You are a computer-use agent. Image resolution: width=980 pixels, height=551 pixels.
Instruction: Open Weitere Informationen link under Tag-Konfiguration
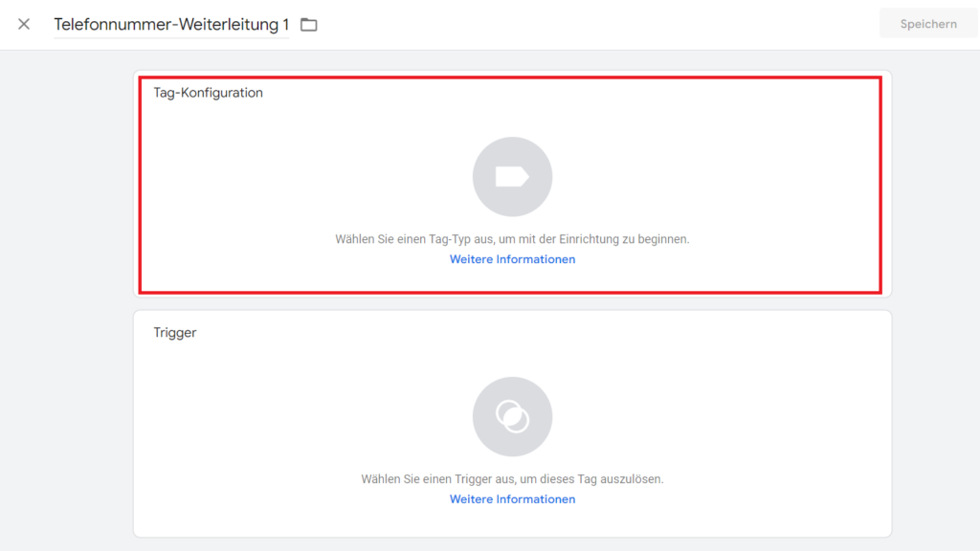coord(513,259)
